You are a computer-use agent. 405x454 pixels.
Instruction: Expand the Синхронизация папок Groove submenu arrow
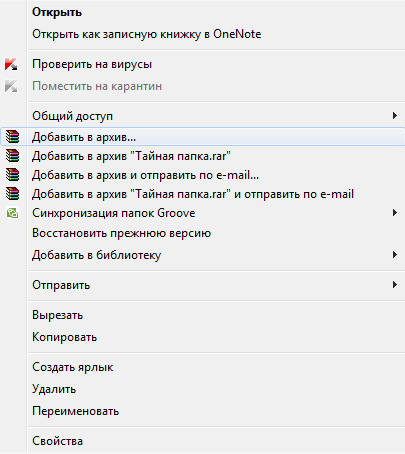395,213
